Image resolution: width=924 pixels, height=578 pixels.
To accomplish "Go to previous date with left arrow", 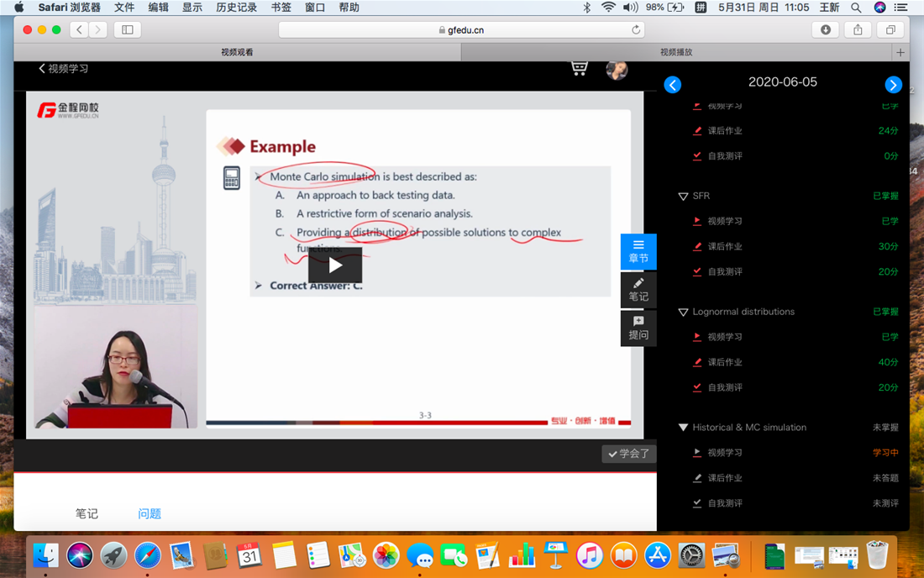I will [673, 85].
